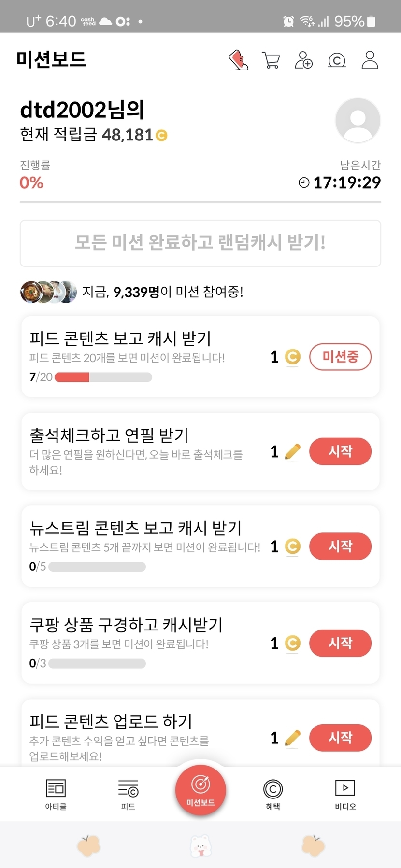Screen dimensions: 401x868
Task: Switch to the '아티클' tab
Action: click(x=56, y=794)
